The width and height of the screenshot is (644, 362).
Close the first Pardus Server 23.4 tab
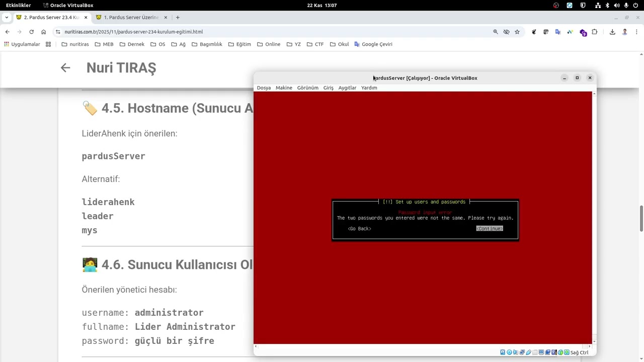click(86, 17)
